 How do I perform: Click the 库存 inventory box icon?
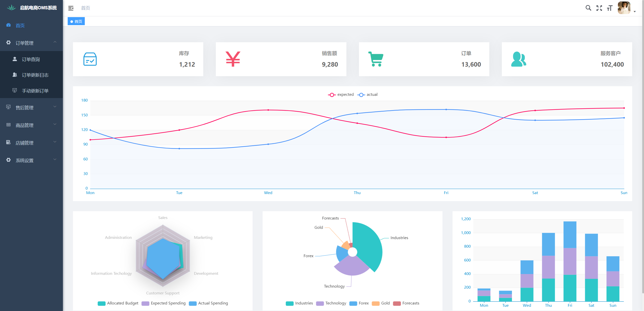[90, 59]
